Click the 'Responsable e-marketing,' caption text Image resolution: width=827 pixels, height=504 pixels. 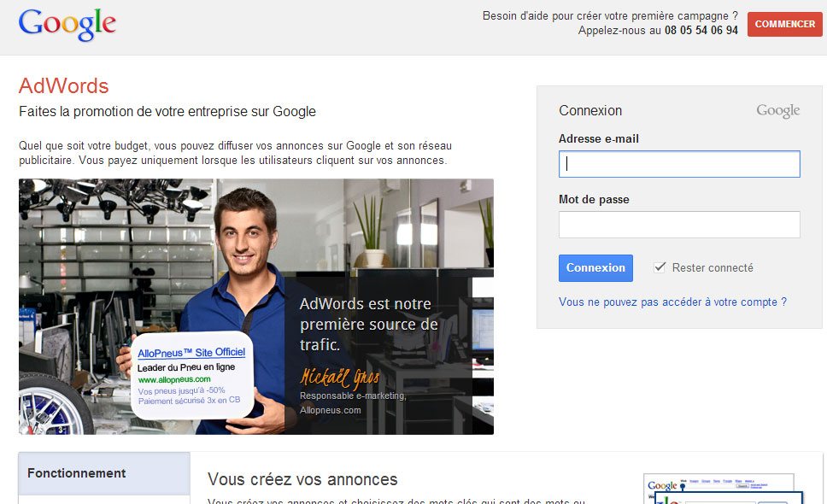[x=353, y=396]
